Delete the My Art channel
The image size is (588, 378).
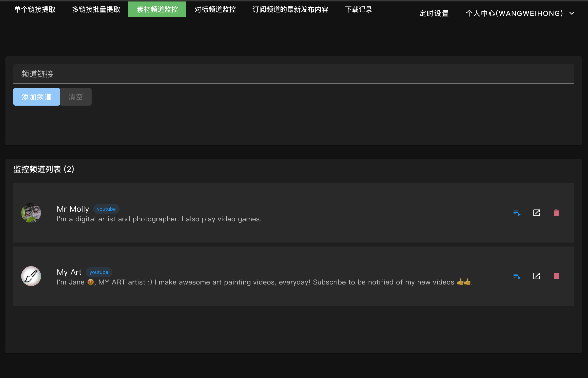coord(556,276)
